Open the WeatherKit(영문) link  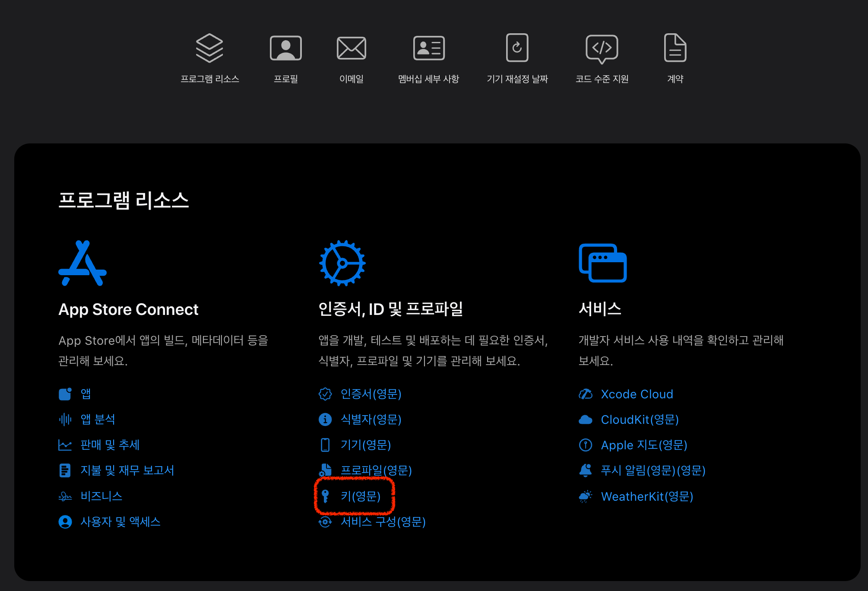647,496
